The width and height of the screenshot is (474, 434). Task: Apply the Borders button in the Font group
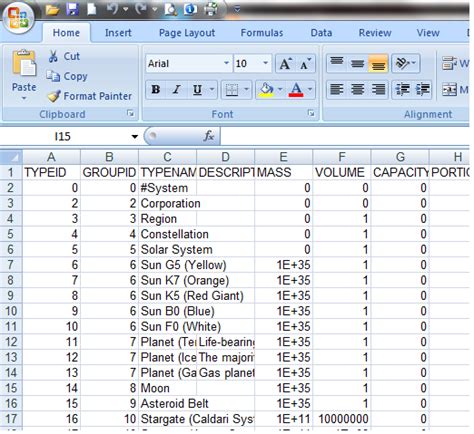232,89
